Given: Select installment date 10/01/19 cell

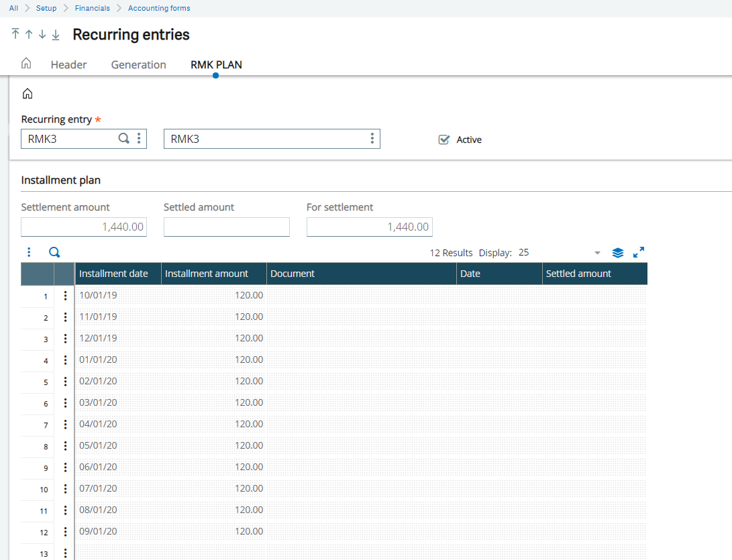Looking at the screenshot, I should (x=118, y=295).
